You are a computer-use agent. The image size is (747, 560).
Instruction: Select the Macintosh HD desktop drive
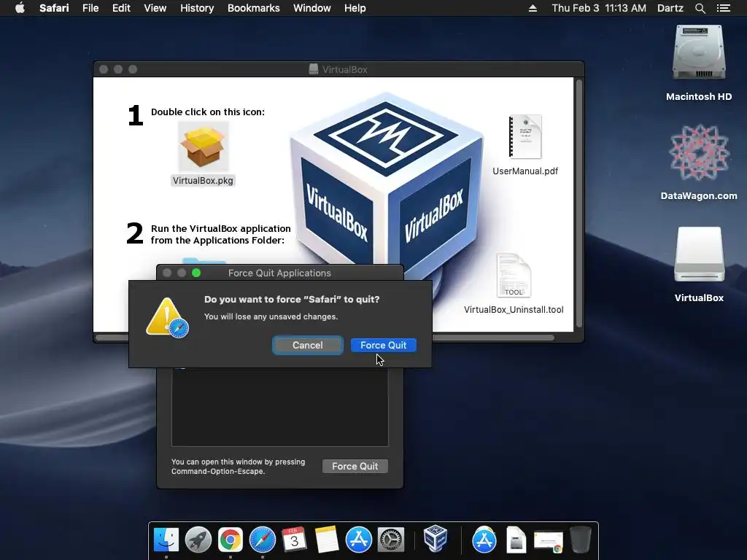click(699, 53)
